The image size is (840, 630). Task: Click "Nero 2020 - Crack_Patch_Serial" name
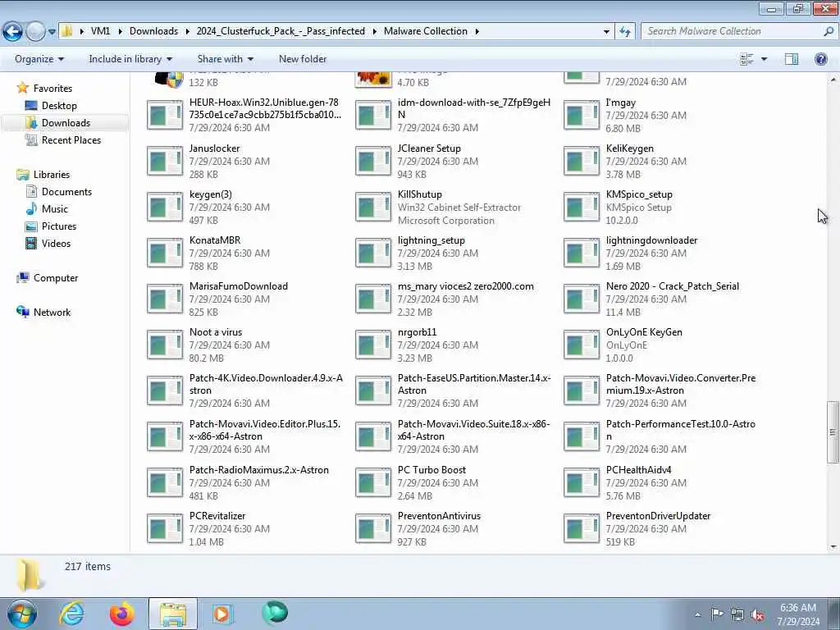coord(673,286)
